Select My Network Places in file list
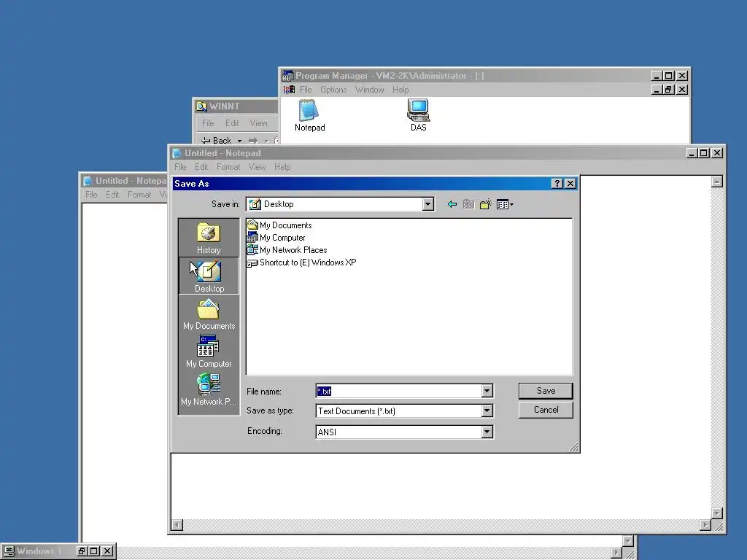 coord(287,250)
